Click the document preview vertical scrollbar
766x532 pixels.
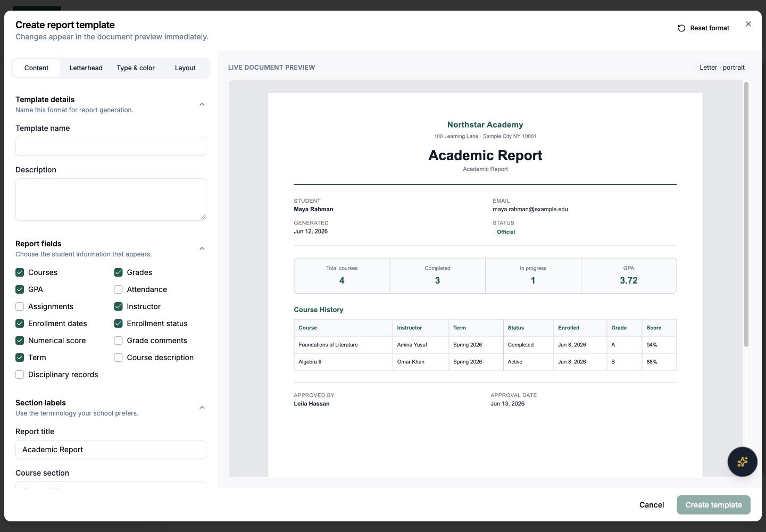746,214
